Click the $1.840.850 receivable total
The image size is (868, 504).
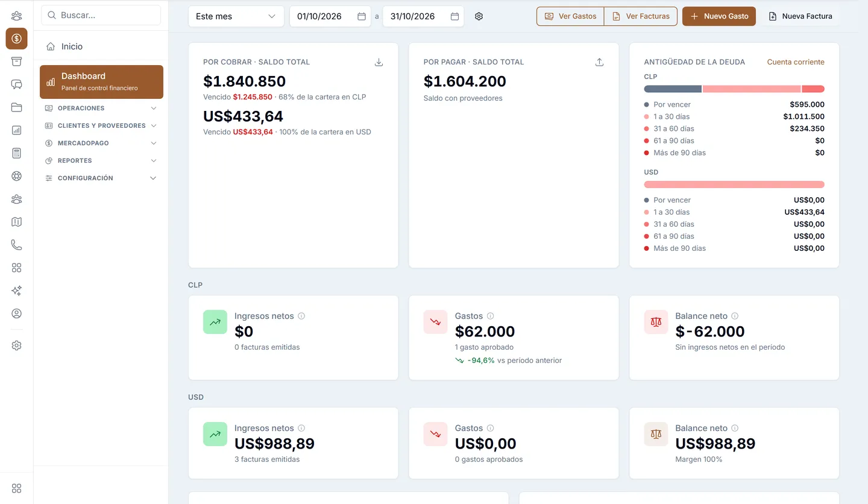pyautogui.click(x=244, y=81)
